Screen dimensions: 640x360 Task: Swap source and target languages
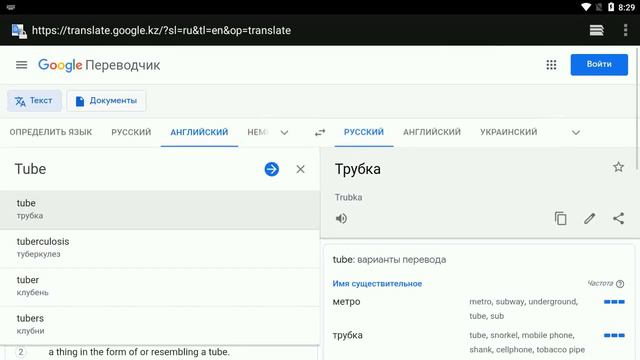[x=320, y=132]
